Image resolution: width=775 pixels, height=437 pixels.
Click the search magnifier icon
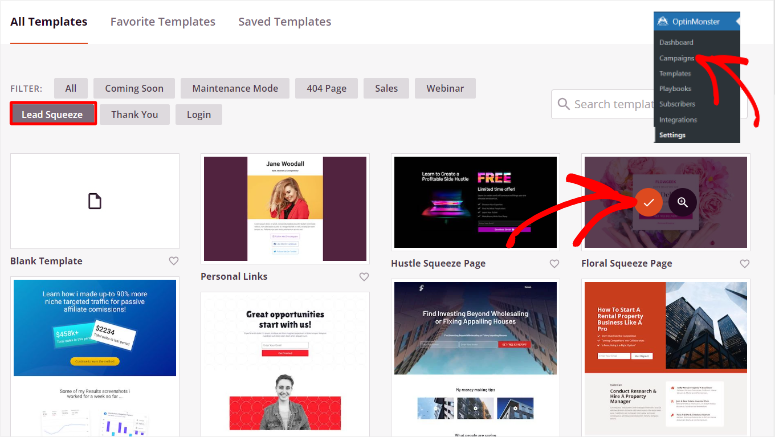563,104
